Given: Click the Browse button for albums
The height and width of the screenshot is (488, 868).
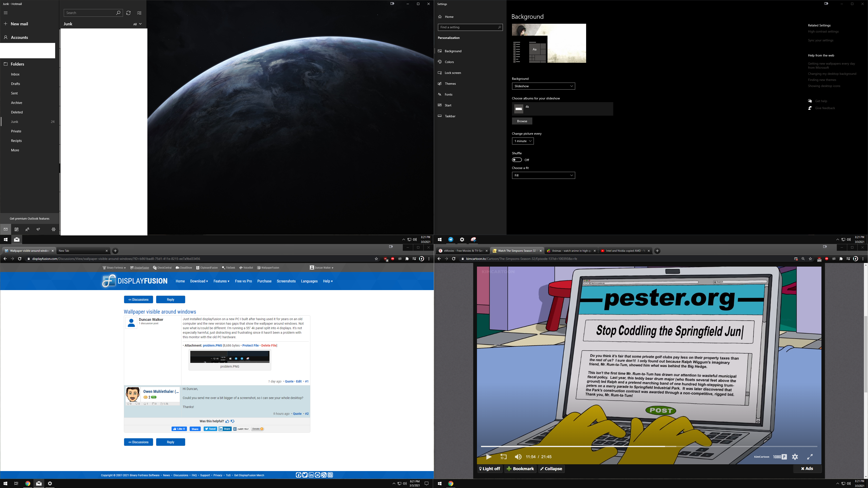Looking at the screenshot, I should pyautogui.click(x=522, y=121).
